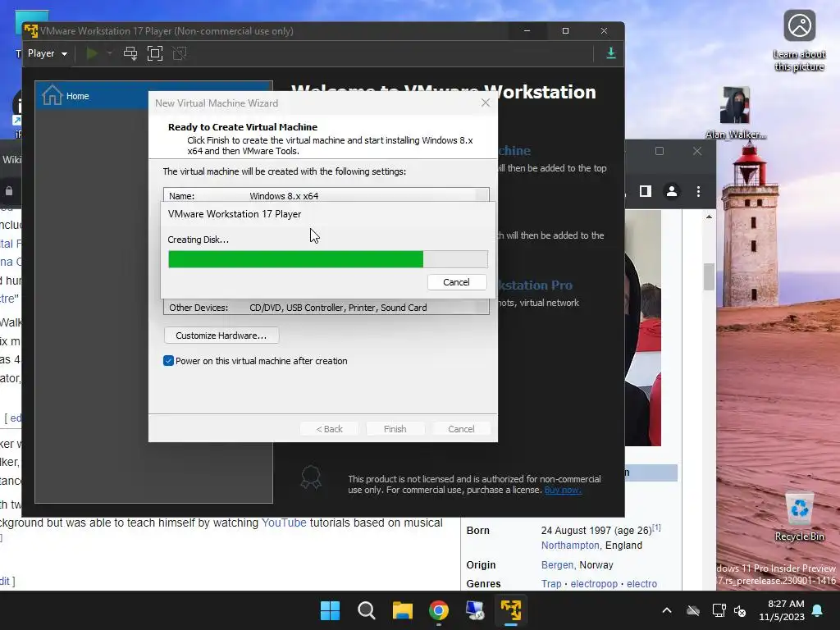
Task: Switch to Google Chrome on taskbar
Action: click(x=439, y=610)
